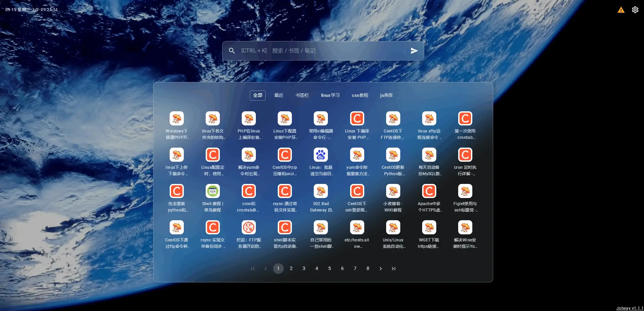Open the '自己常用的一些shell脚' bookmark icon
This screenshot has width=644, height=311.
click(x=321, y=227)
